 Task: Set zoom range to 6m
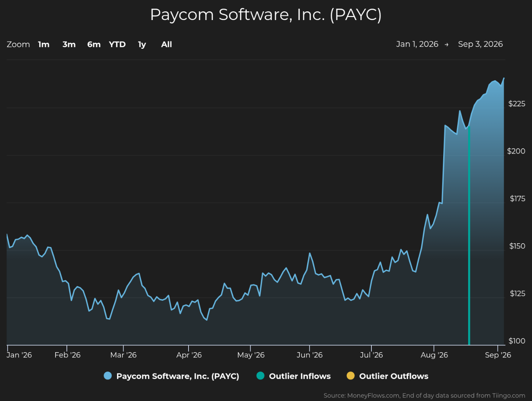(94, 44)
